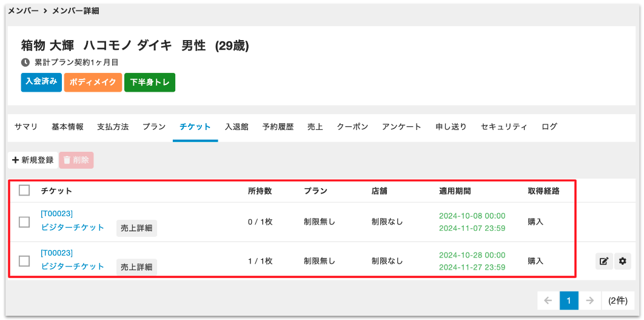Screen dimensions: 644x320
Task: Open the セキュリティ tab
Action: point(504,127)
